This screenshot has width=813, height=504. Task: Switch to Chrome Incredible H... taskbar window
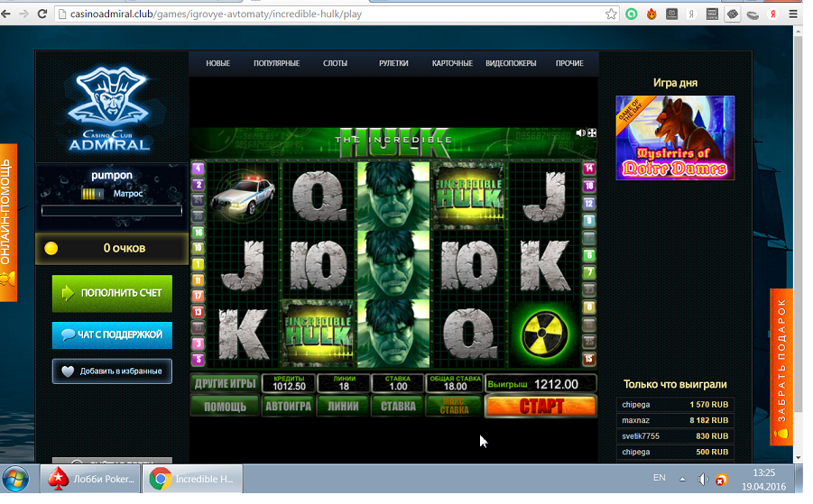click(x=192, y=479)
